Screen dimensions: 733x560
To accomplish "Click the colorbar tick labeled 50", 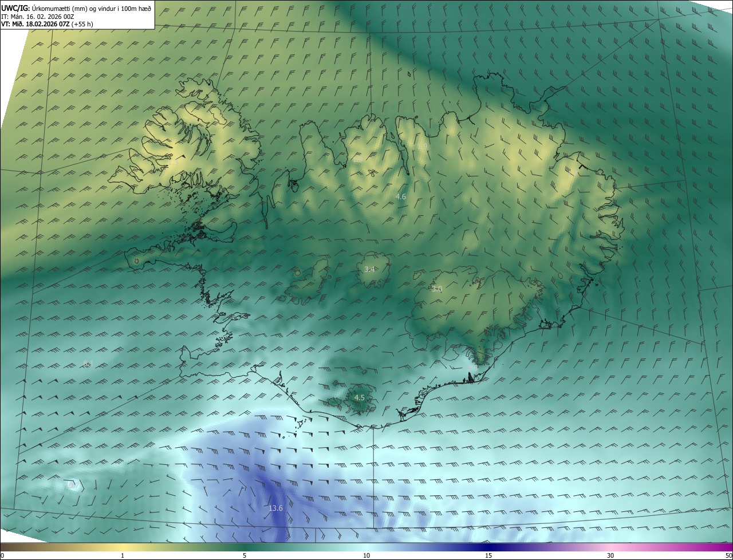I will 728,555.
